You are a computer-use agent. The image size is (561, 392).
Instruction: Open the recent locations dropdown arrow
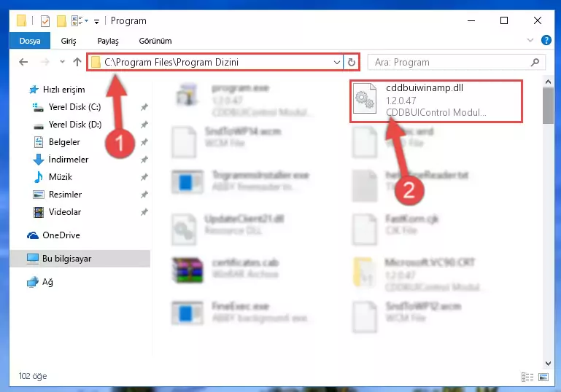click(x=62, y=62)
